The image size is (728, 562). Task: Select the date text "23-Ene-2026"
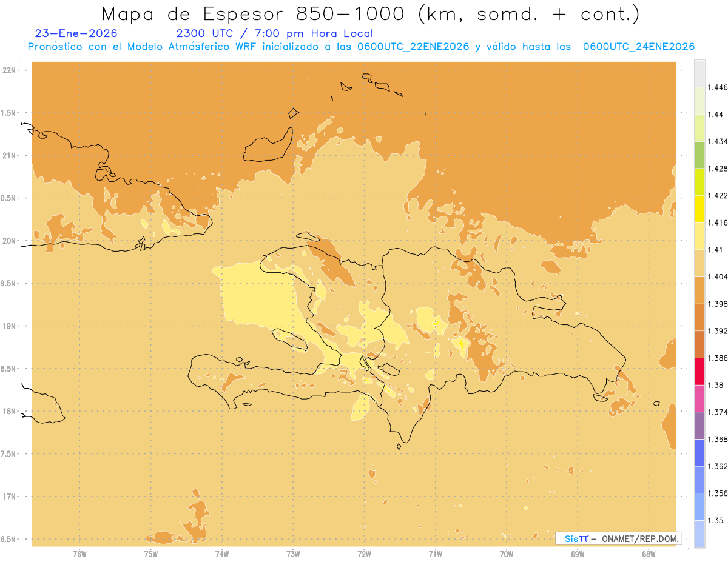pyautogui.click(x=76, y=34)
